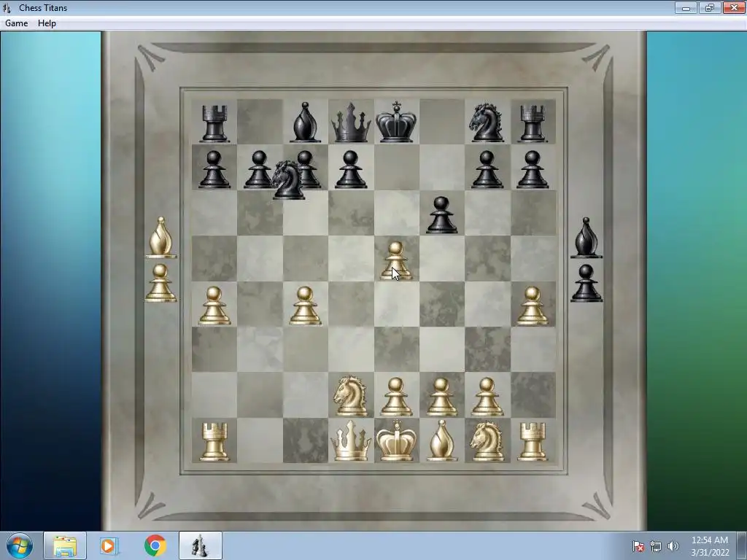Minimize the Chess Titans window

686,7
